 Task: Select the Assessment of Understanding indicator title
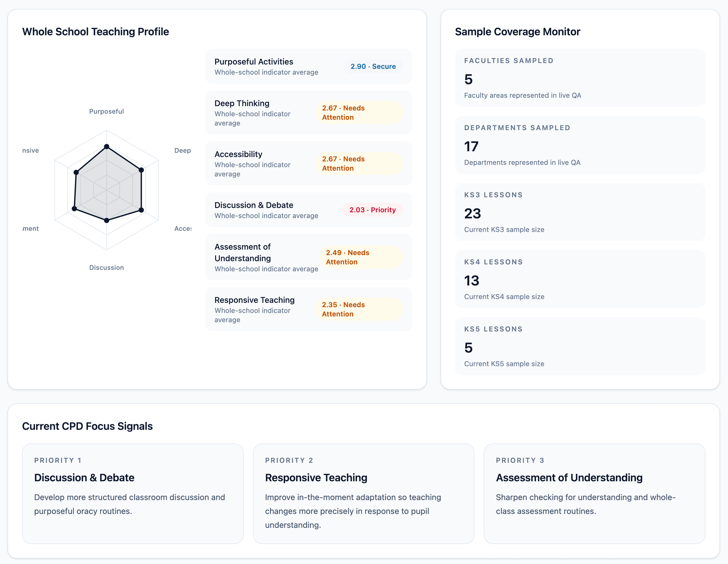[243, 252]
